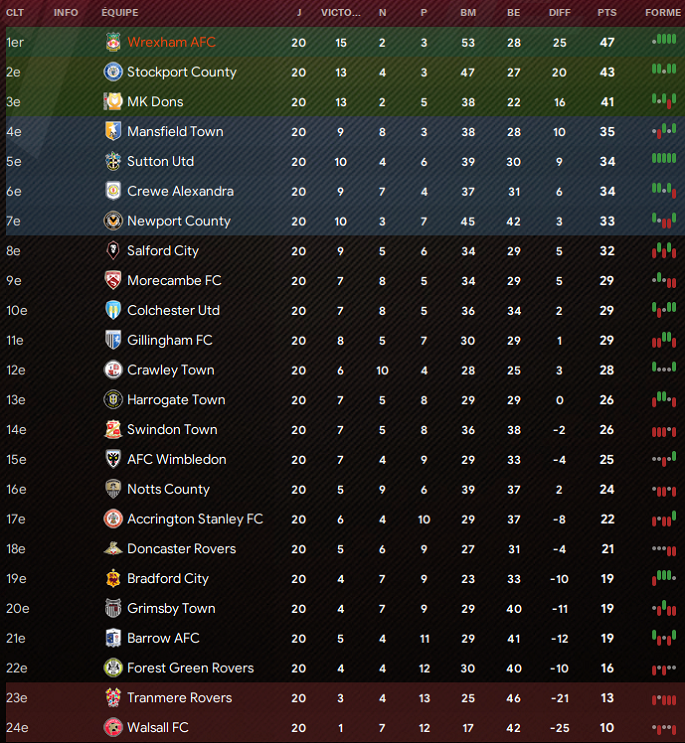Click the Stockport County club badge
This screenshot has height=743, width=685.
coord(113,72)
